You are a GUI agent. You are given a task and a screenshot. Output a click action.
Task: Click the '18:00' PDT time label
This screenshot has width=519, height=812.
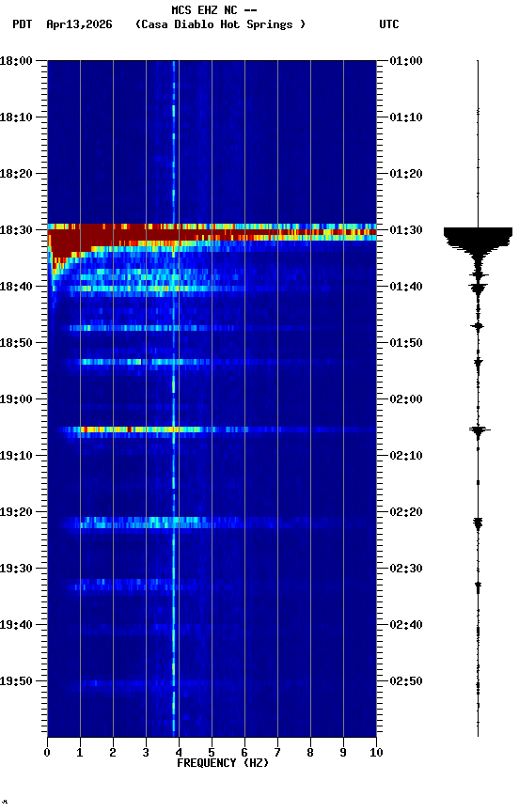pos(16,60)
